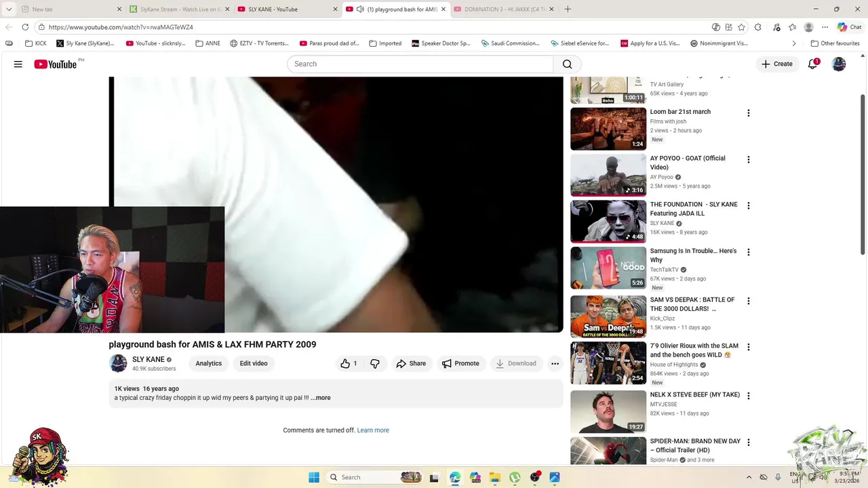Open options for AY POYOO GOAT video

[x=749, y=160]
